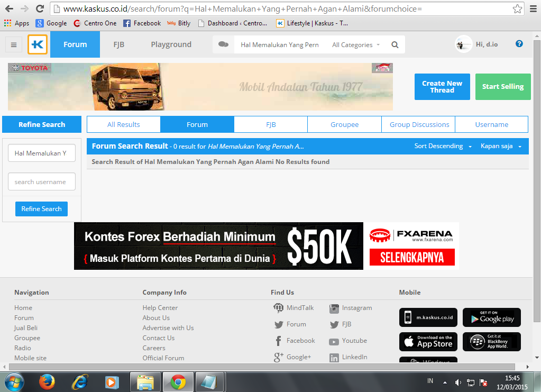Reload the page in Chrome
Viewport: 541px width, 392px height.
(40, 9)
